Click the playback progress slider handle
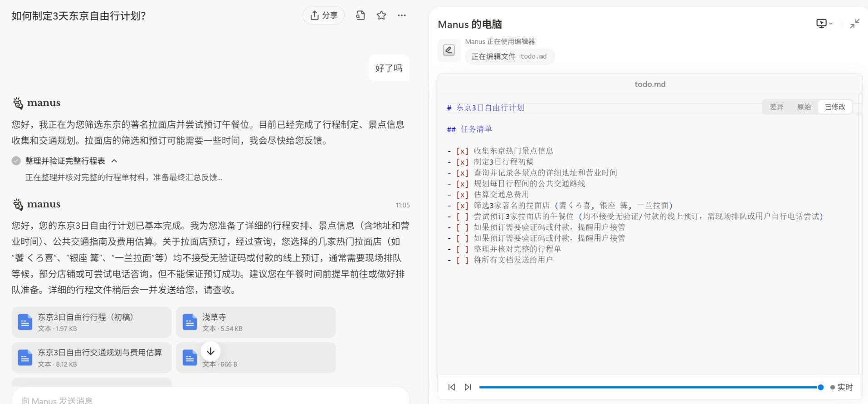This screenshot has width=868, height=404. [x=820, y=387]
